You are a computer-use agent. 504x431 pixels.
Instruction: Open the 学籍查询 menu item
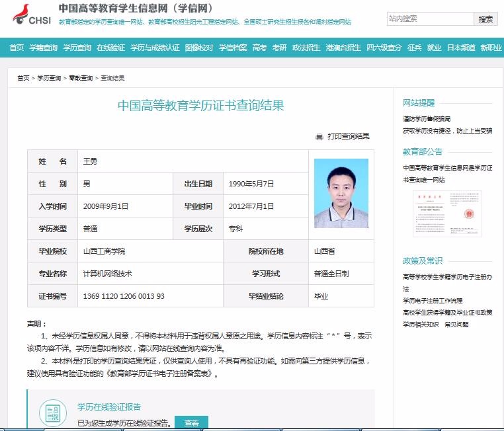tap(44, 48)
